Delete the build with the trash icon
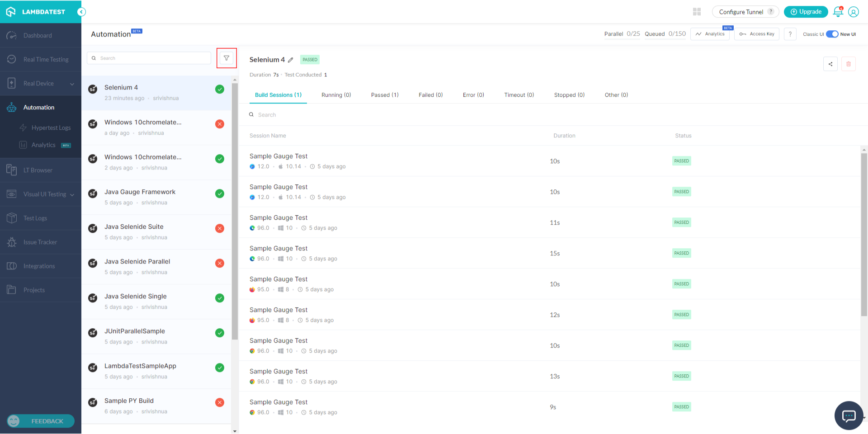The width and height of the screenshot is (868, 434). pyautogui.click(x=848, y=64)
